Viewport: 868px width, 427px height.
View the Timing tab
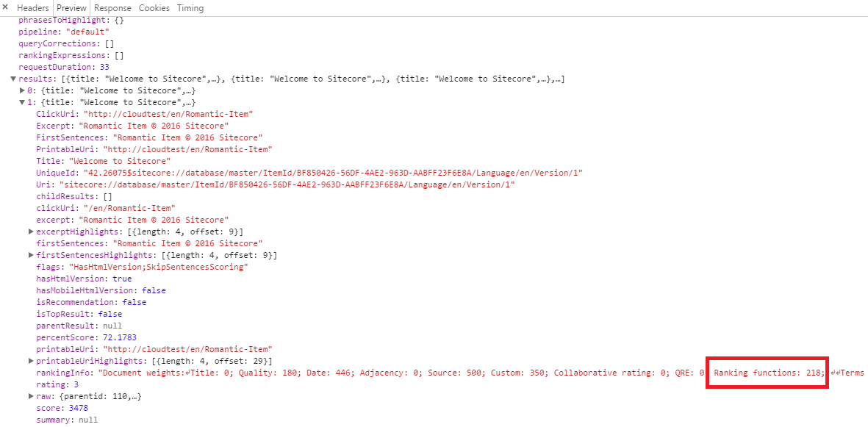(x=190, y=8)
